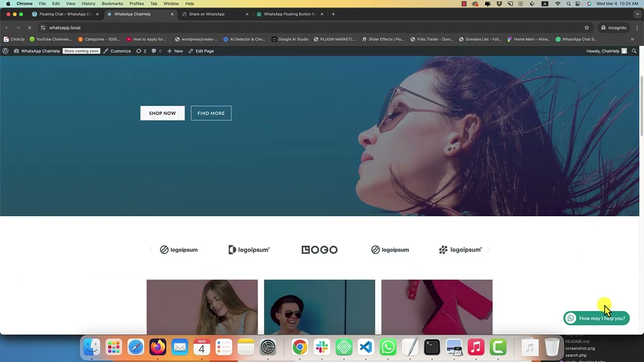
Task: Open the Google AI Studio bookmark
Action: click(x=290, y=39)
